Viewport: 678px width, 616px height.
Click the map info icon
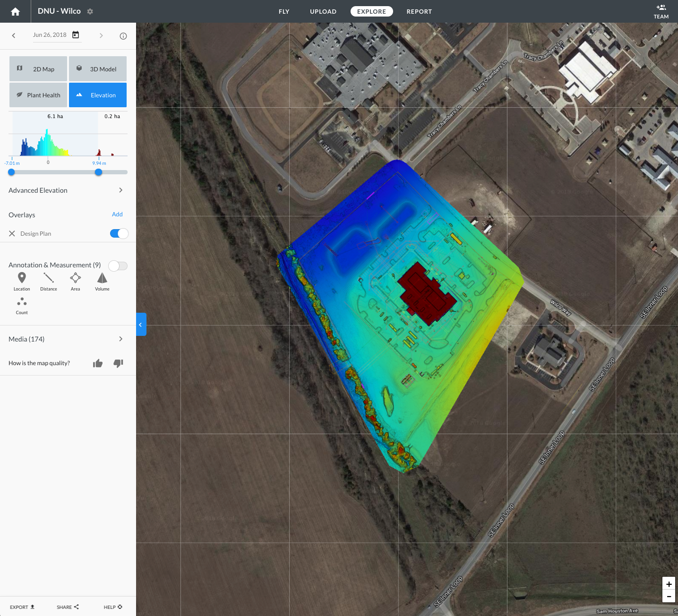tap(123, 36)
